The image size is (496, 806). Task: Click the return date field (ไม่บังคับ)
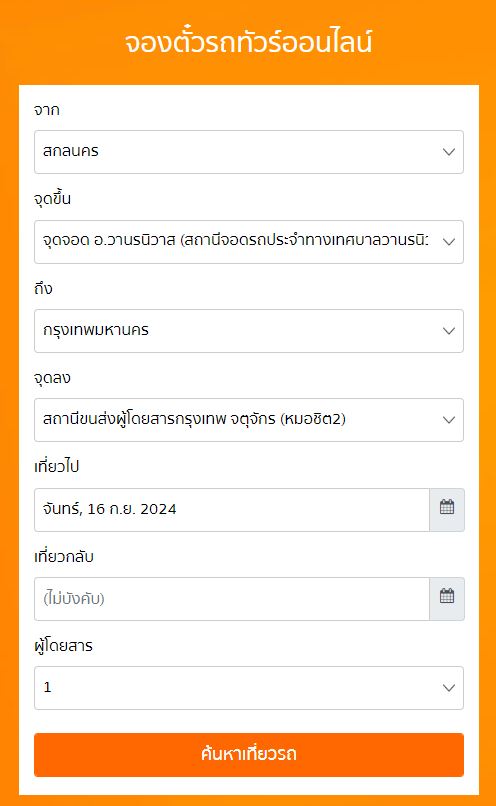coord(232,598)
